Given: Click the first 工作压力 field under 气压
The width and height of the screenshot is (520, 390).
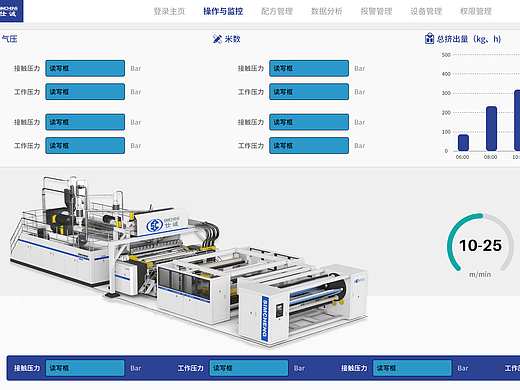Looking at the screenshot, I should 85,92.
